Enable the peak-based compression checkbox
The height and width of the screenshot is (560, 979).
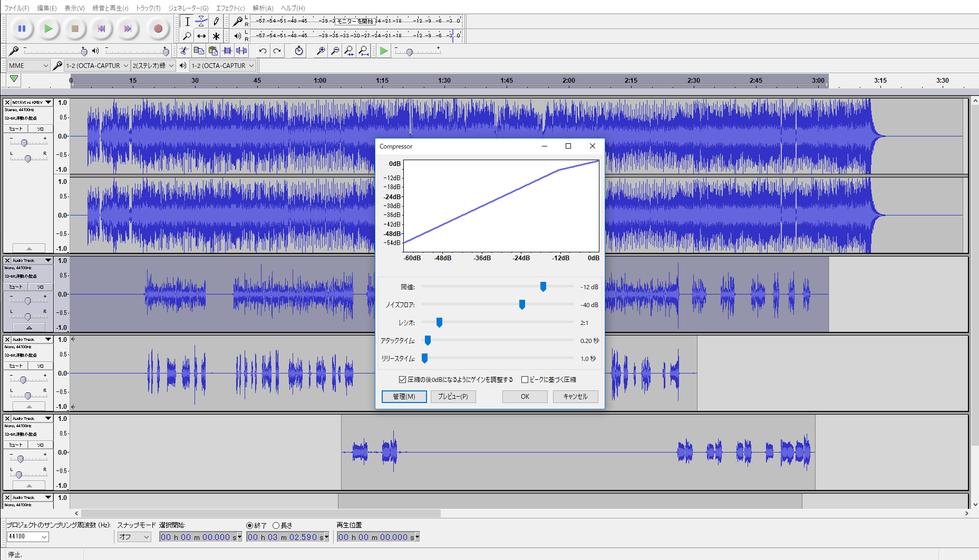pos(525,379)
